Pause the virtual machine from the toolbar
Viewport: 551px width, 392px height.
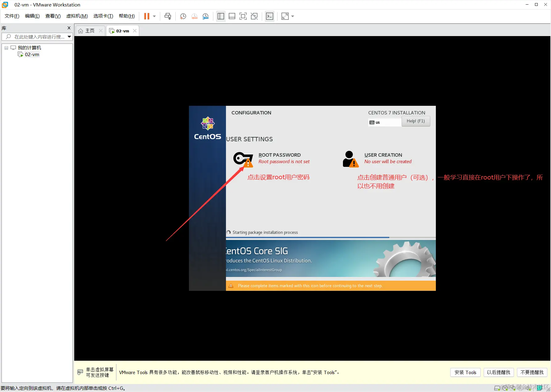coord(147,16)
